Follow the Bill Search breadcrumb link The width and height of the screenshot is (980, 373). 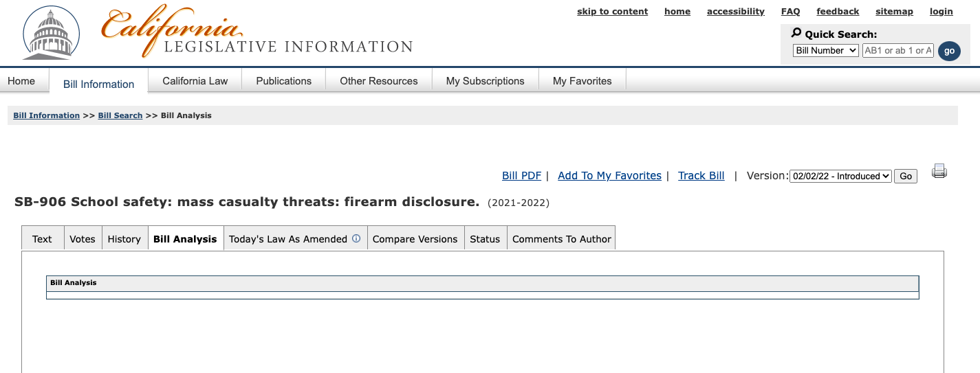pyautogui.click(x=120, y=115)
